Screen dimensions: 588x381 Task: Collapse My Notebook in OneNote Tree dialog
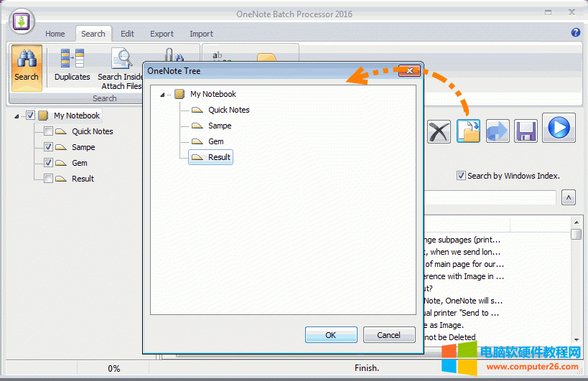(163, 95)
